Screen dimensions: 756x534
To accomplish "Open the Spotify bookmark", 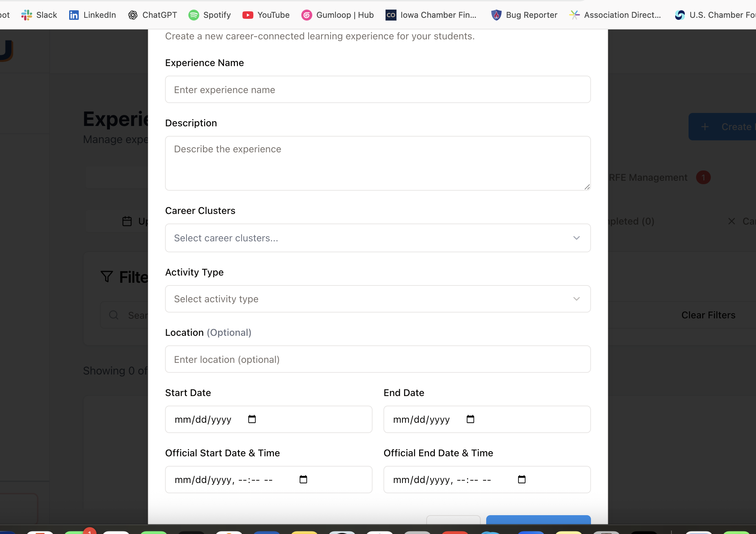I will point(210,15).
